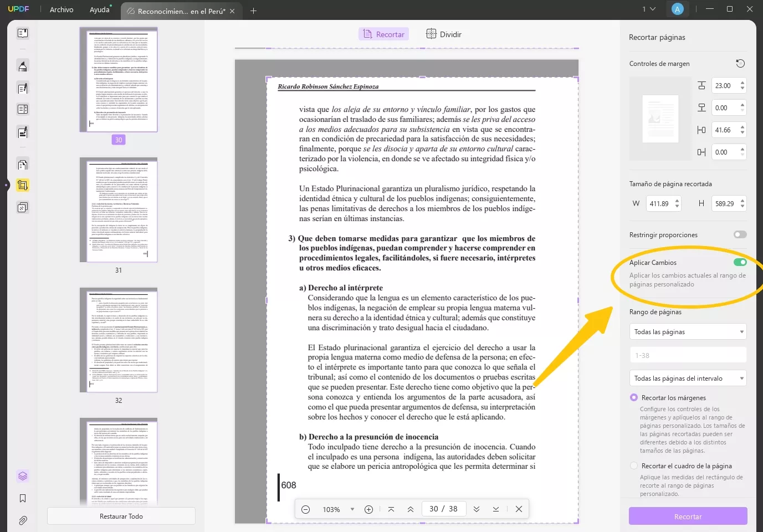763x532 pixels.
Task: Select the active Crop Pages tool icon
Action: [x=23, y=185]
